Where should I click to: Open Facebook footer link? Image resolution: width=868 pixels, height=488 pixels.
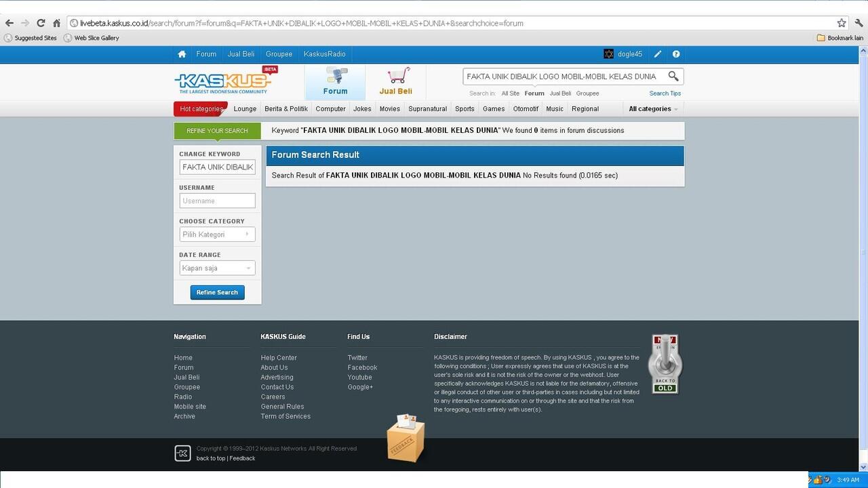pyautogui.click(x=362, y=367)
